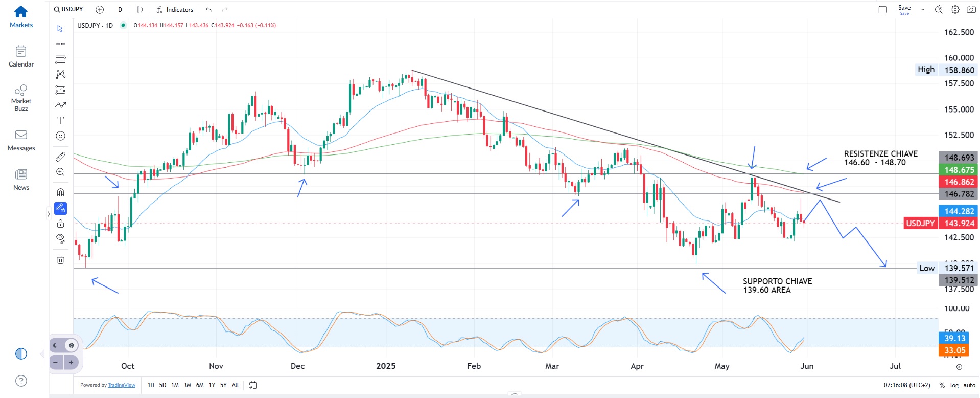
Task: Select the text annotation tool
Action: click(x=60, y=121)
